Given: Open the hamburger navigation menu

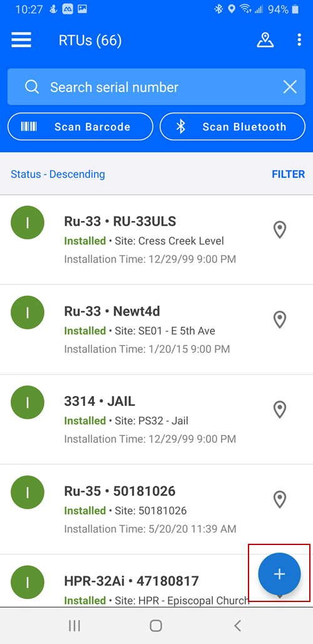Looking at the screenshot, I should tap(21, 40).
